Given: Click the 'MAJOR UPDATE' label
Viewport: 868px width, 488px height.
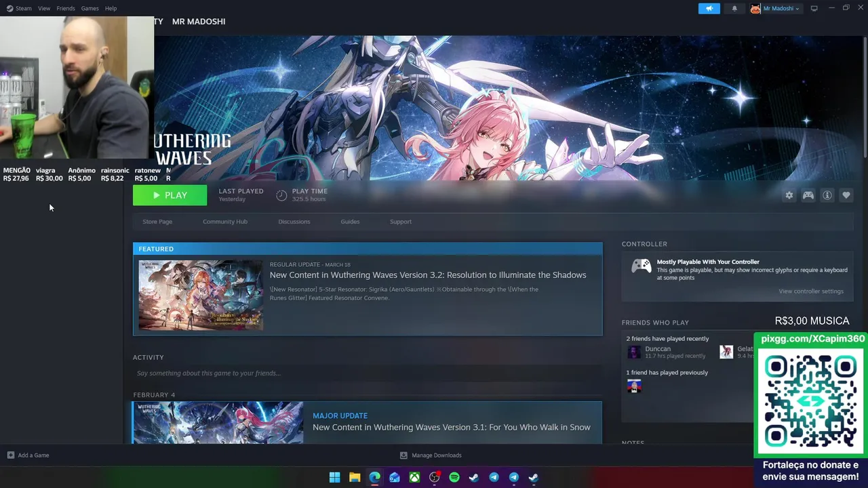Looking at the screenshot, I should (340, 415).
